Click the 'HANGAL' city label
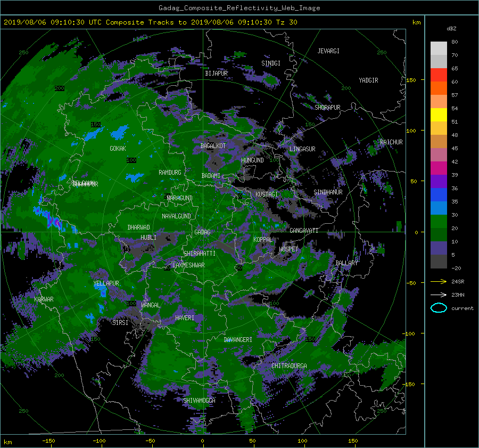 pyautogui.click(x=150, y=305)
